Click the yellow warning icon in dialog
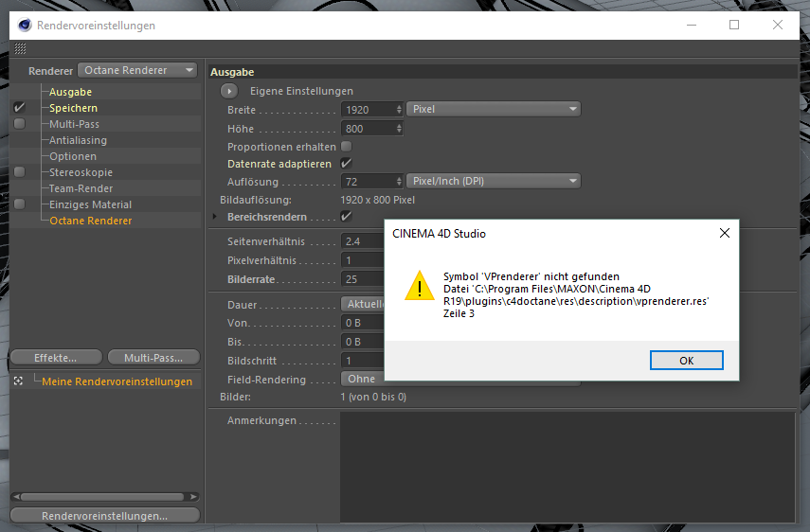The width and height of the screenshot is (810, 532). 420,285
